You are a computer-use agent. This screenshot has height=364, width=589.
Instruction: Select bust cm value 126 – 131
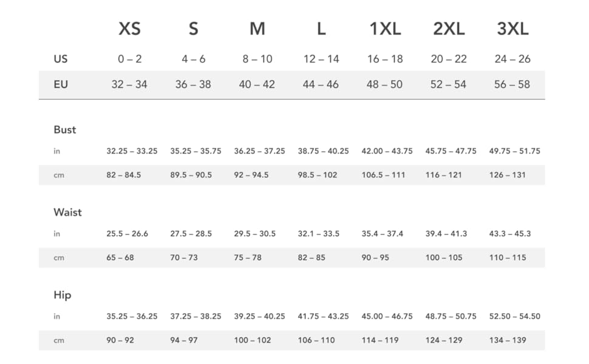[x=508, y=175]
